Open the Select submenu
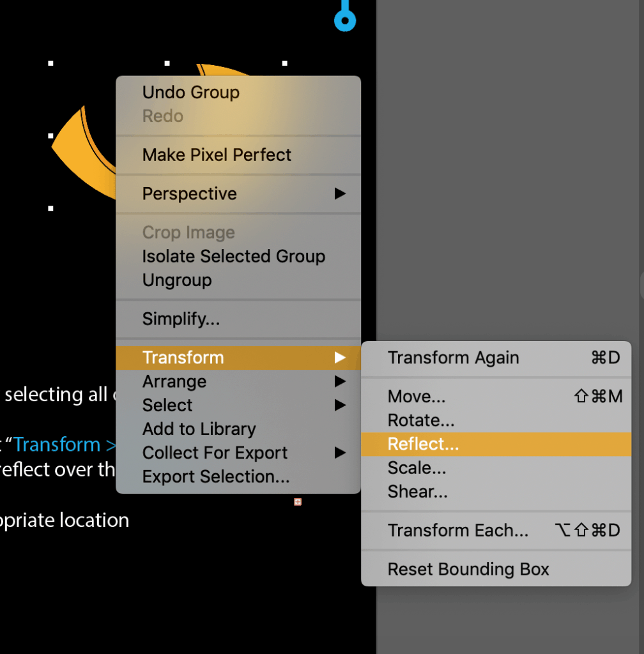 pyautogui.click(x=238, y=405)
